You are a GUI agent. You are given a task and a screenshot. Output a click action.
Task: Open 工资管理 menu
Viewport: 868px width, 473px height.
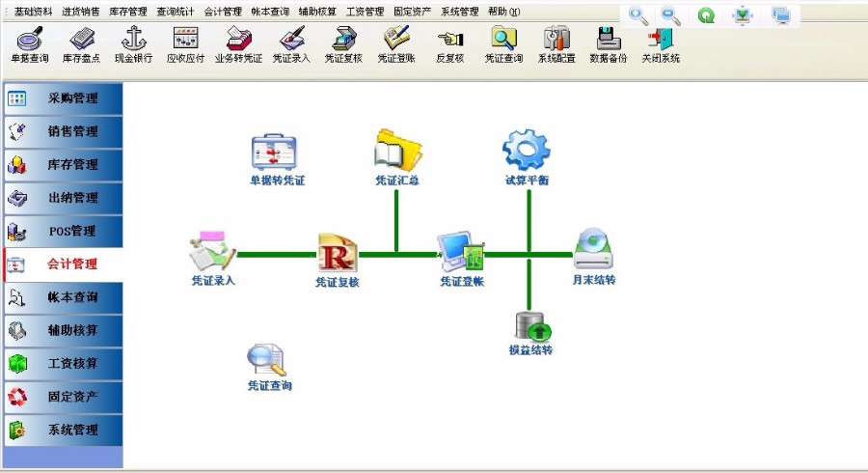[365, 12]
